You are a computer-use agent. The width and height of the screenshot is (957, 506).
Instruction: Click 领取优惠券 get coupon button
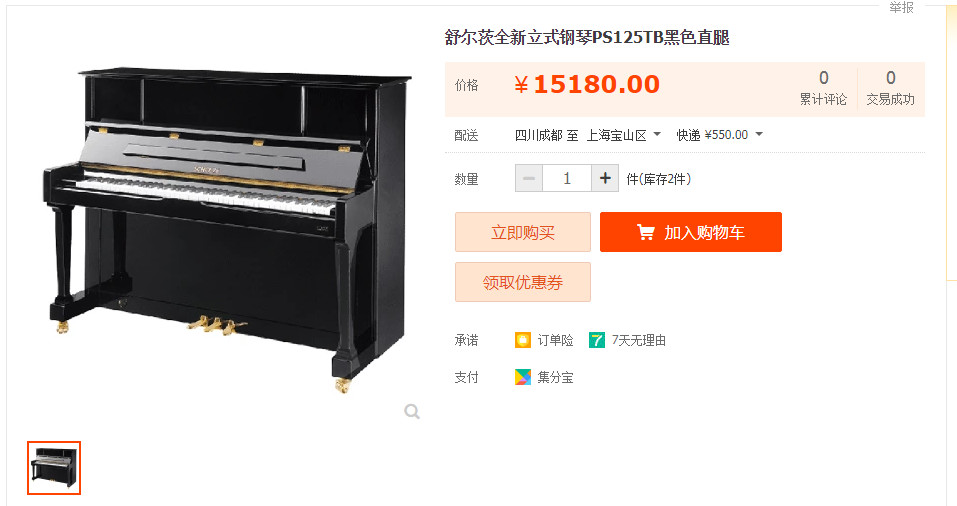(x=523, y=282)
